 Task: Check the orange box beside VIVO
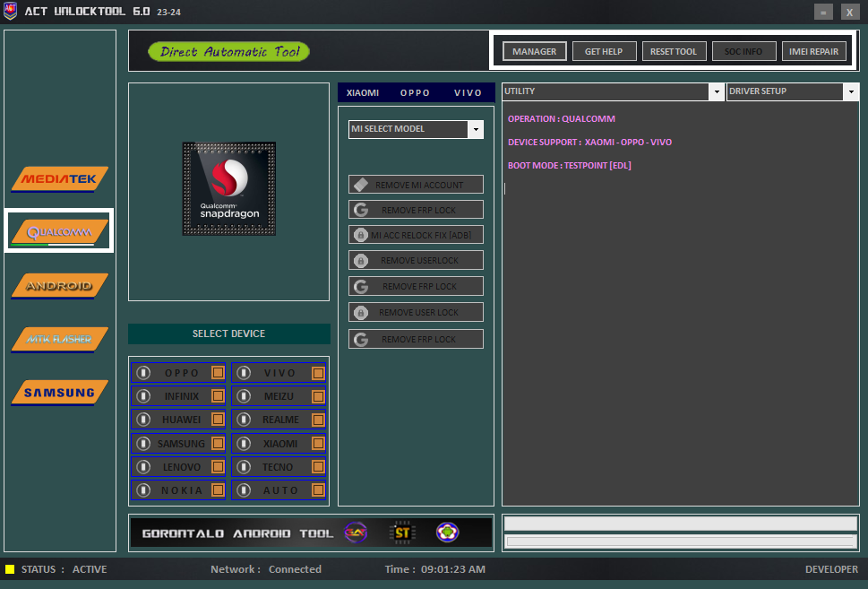coord(318,373)
